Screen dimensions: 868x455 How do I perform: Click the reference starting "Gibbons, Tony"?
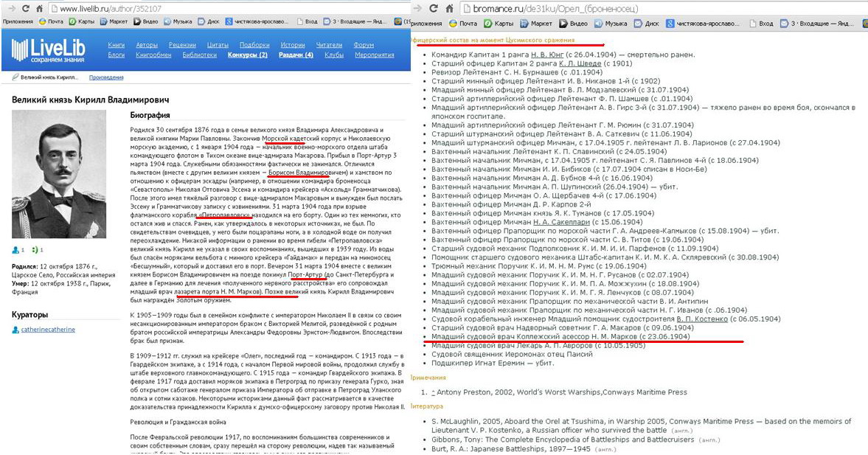pos(576,440)
